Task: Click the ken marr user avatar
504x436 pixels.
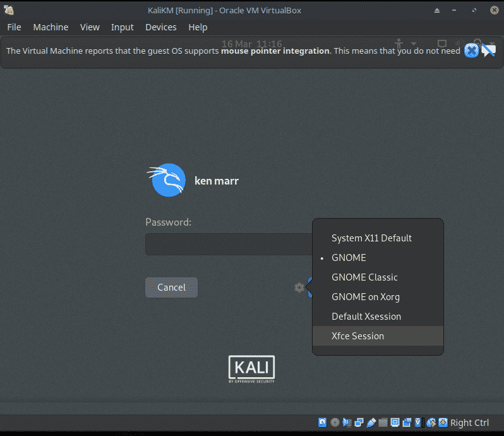Action: point(168,181)
